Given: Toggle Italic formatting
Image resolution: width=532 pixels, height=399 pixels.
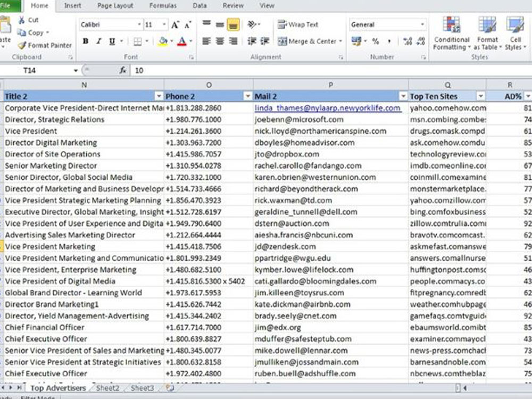Looking at the screenshot, I should pos(99,41).
